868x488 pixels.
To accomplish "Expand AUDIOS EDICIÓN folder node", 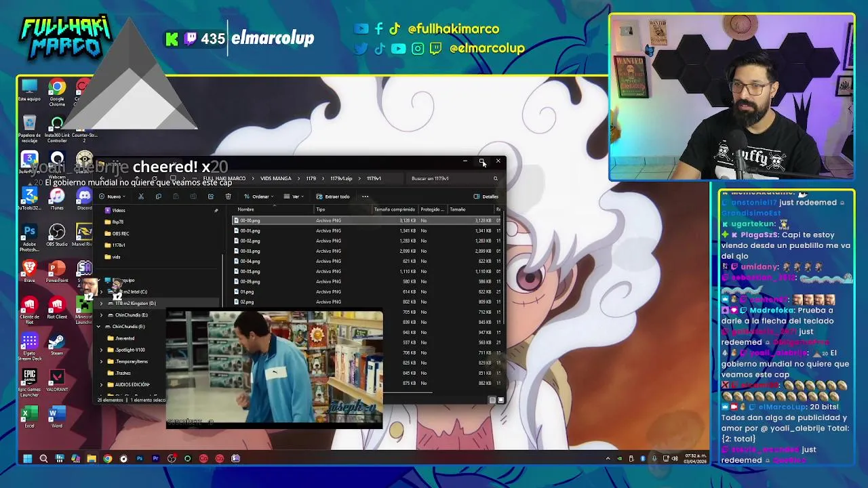I will [102, 384].
